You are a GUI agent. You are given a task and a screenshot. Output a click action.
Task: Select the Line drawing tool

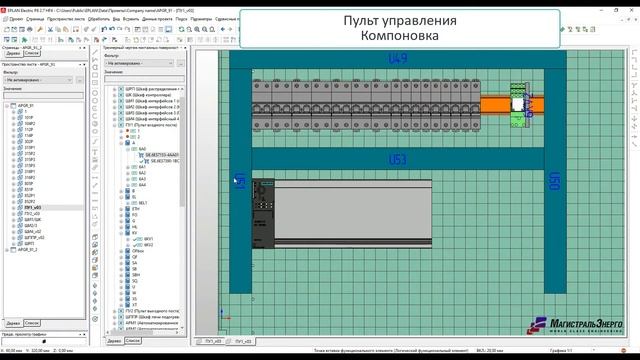point(95,52)
